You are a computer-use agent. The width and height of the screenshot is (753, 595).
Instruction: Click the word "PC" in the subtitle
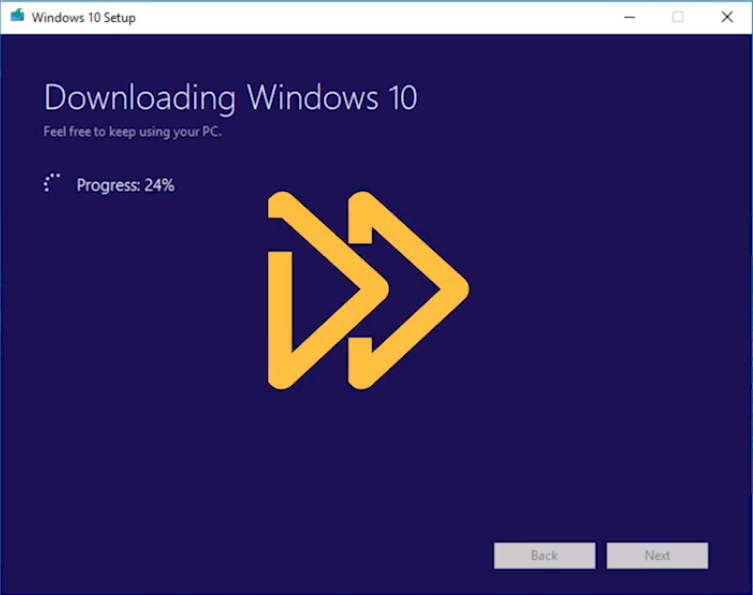tap(210, 132)
